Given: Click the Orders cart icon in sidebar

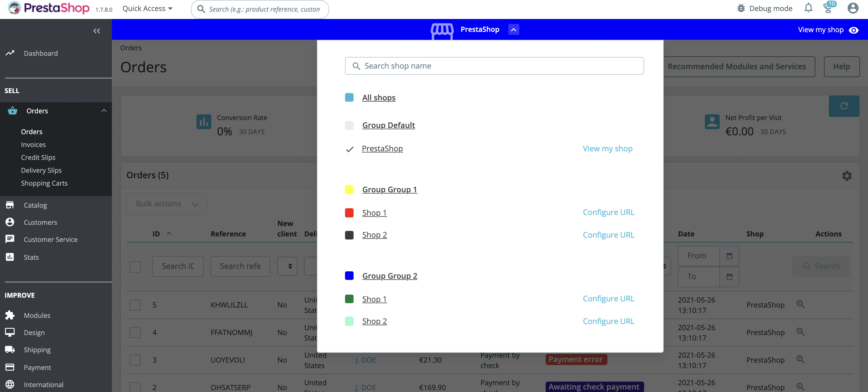Looking at the screenshot, I should coord(12,110).
